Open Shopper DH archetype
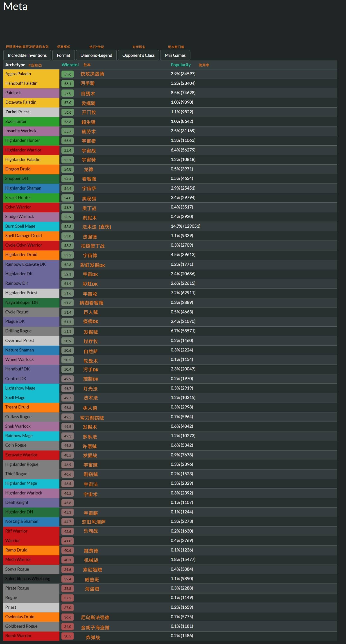346x644 pixels. [31, 179]
